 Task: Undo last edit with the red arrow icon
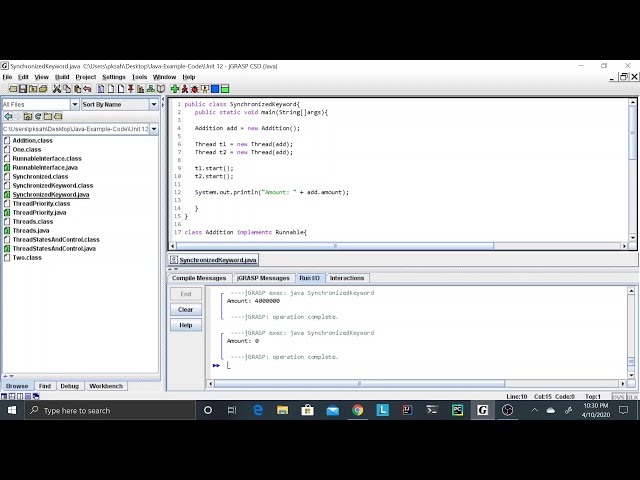click(87, 89)
